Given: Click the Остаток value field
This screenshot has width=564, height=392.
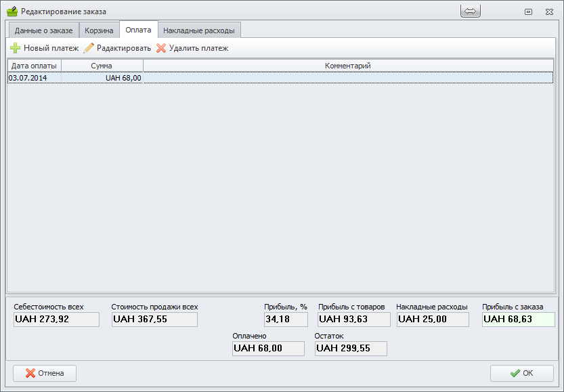Looking at the screenshot, I should (x=351, y=349).
